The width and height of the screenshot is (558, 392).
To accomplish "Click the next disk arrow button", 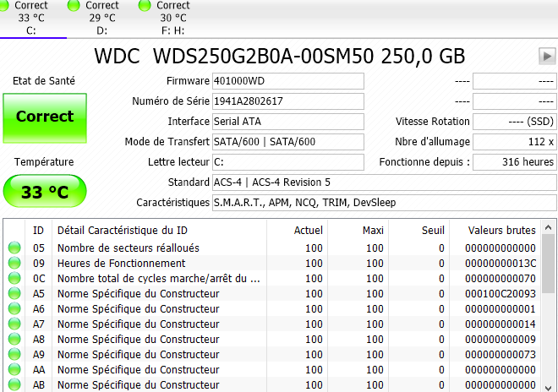I will (546, 56).
